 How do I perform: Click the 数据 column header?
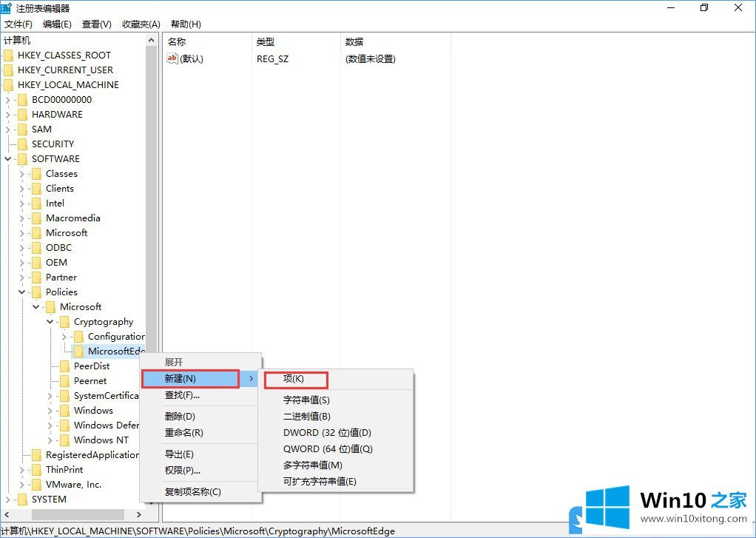395,42
